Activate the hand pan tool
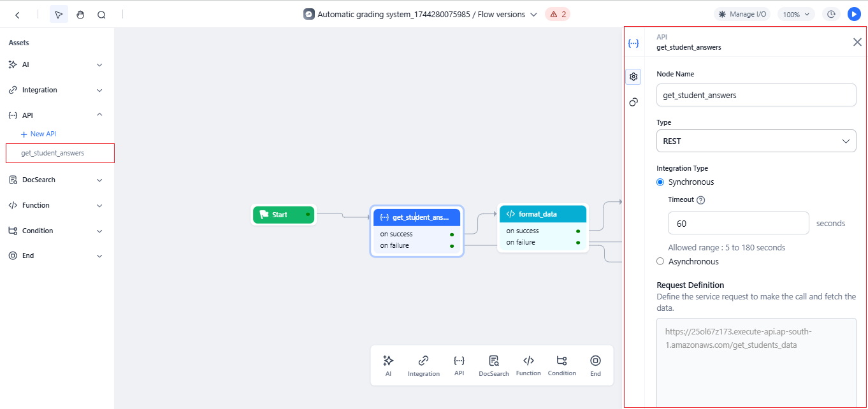The height and width of the screenshot is (409, 868). tap(80, 15)
